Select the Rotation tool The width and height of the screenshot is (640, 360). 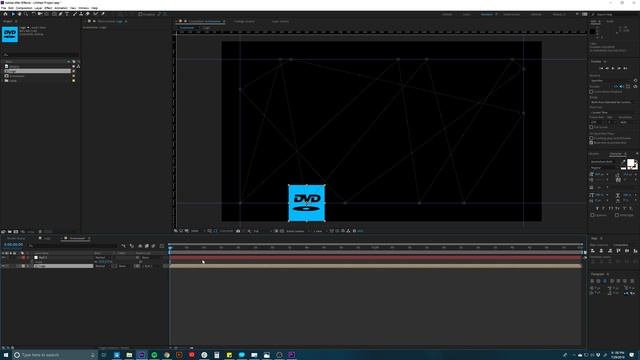tap(33, 14)
